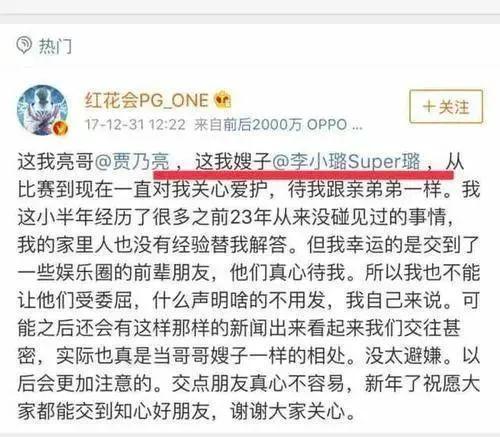500x437 pixels.
Task: Open the 红花会PG_ONE profile avatar
Action: (x=43, y=110)
